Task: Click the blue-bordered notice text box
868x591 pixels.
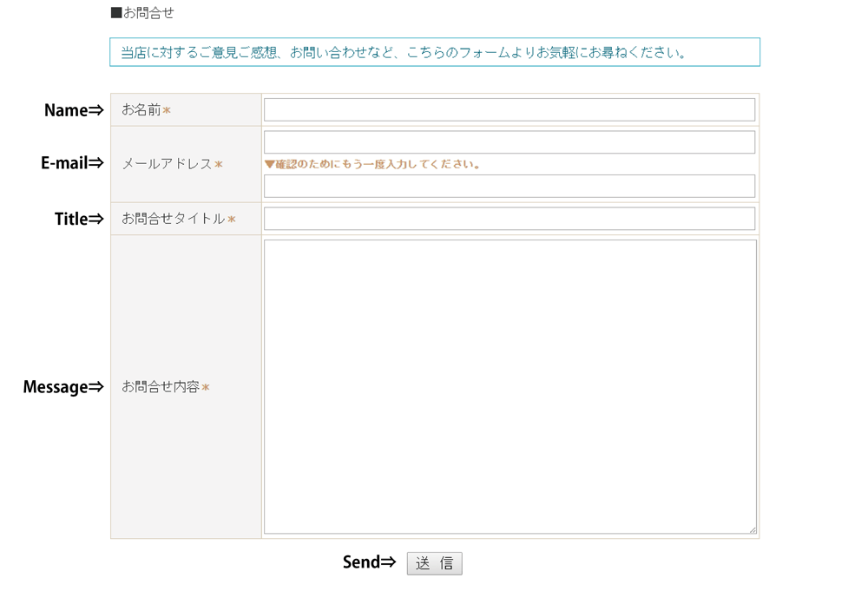Action: [x=434, y=52]
